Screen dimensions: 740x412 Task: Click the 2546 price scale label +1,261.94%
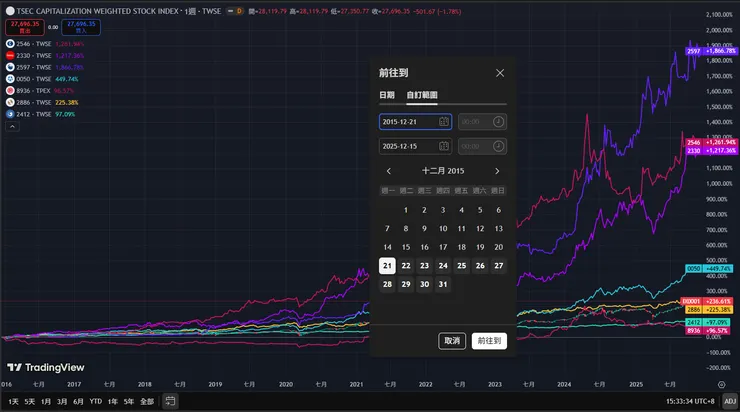pyautogui.click(x=711, y=142)
